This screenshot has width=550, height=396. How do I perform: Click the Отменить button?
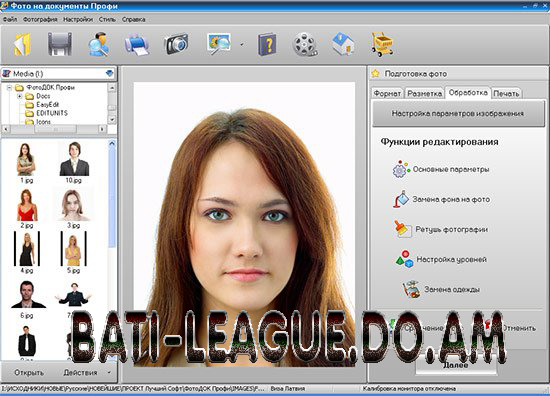[x=519, y=328]
